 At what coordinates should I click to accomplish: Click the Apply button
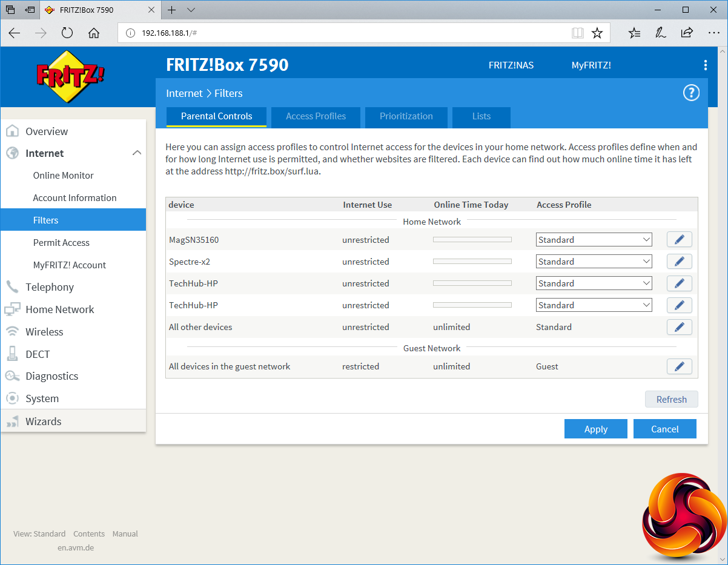(x=595, y=429)
